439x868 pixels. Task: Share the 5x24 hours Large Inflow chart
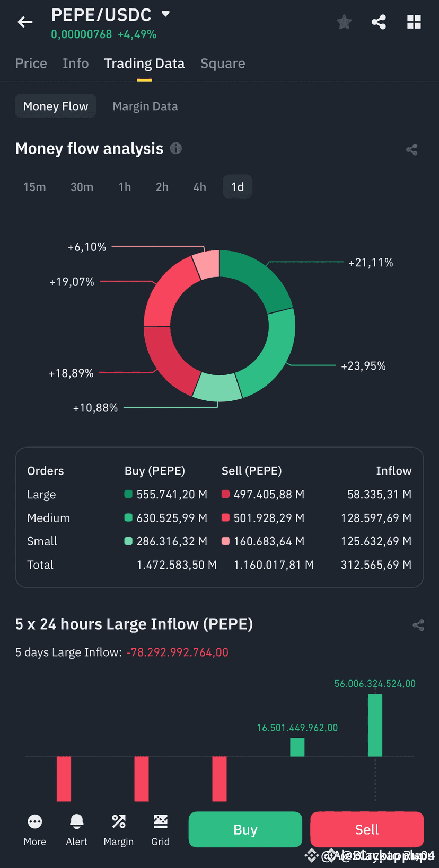[418, 625]
